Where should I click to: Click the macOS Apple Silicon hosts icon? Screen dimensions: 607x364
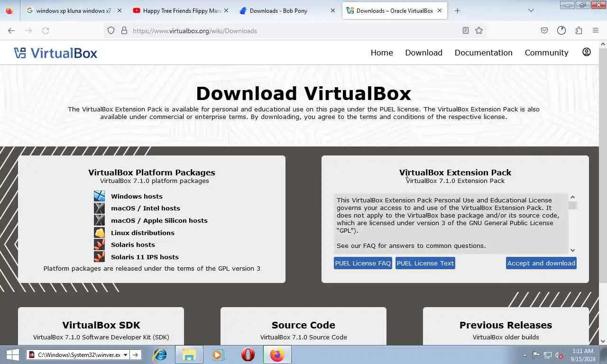click(x=99, y=220)
